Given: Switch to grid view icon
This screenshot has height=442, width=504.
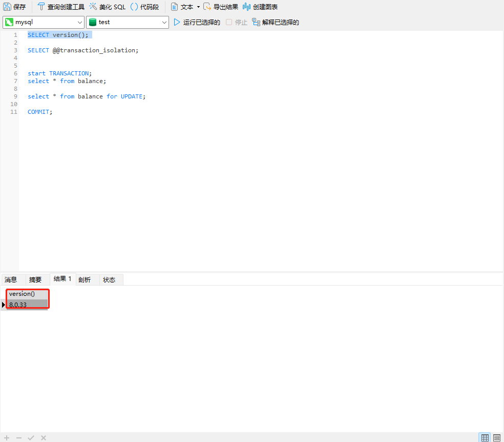Looking at the screenshot, I should (x=485, y=437).
